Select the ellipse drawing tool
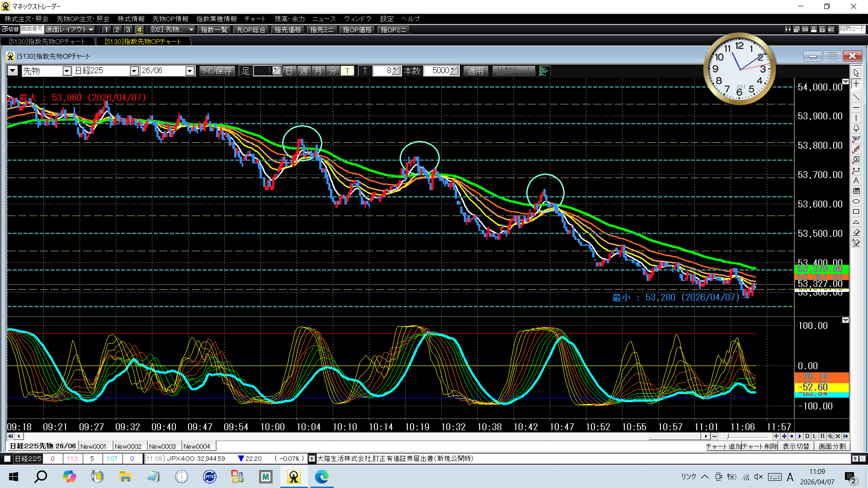868x488 pixels. (x=856, y=202)
